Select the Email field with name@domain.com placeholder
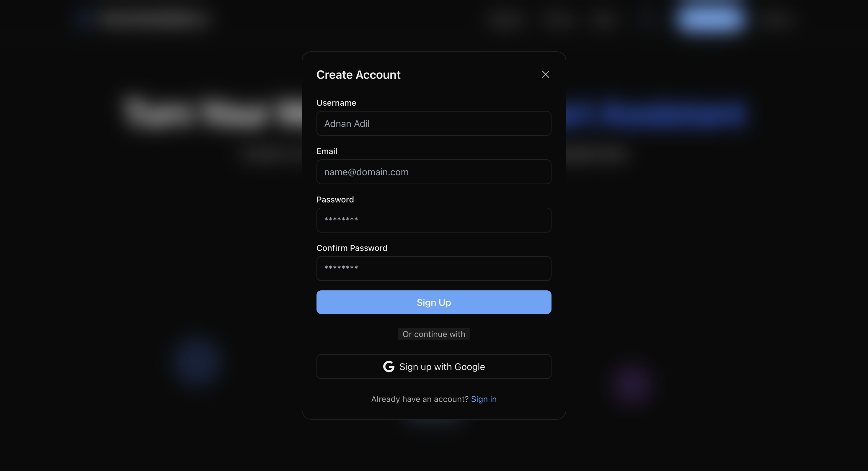Image resolution: width=868 pixels, height=471 pixels. point(434,172)
